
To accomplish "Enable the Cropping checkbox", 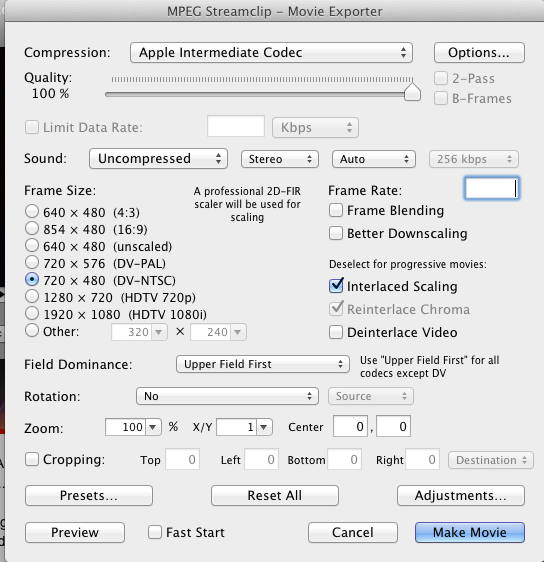I will 32,459.
